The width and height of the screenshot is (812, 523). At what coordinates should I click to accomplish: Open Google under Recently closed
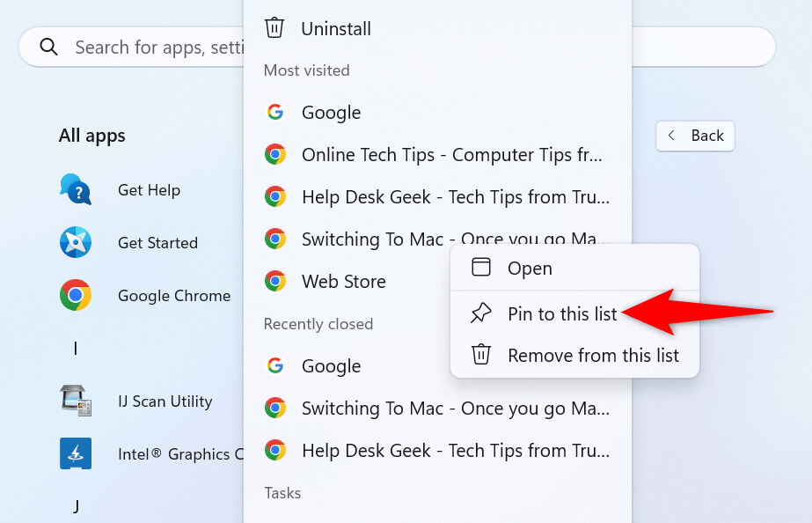tap(331, 366)
